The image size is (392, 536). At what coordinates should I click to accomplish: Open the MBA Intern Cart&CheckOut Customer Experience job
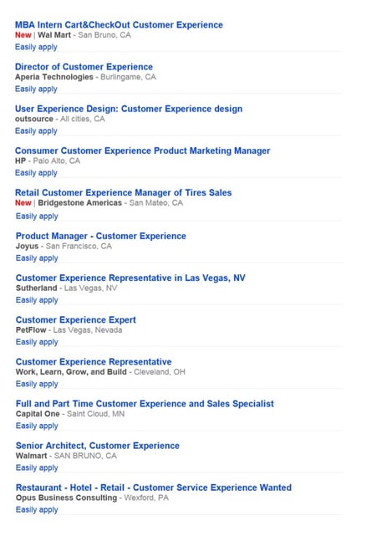click(119, 25)
